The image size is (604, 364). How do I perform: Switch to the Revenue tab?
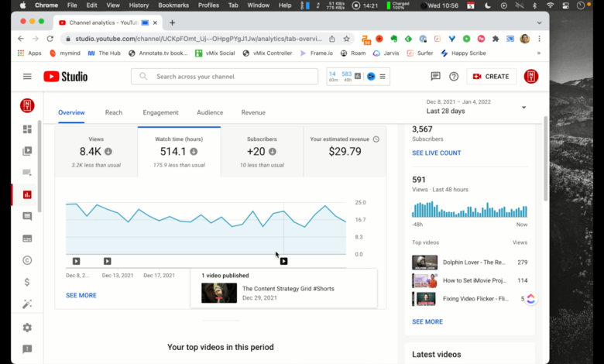coord(253,112)
